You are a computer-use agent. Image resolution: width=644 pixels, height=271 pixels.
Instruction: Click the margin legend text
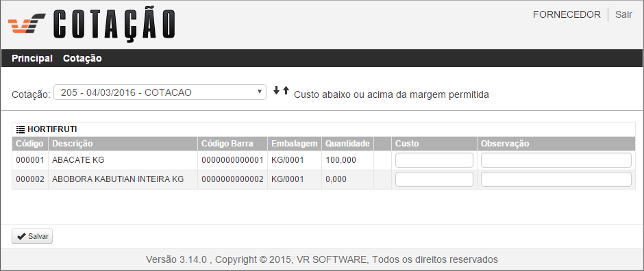(x=391, y=95)
